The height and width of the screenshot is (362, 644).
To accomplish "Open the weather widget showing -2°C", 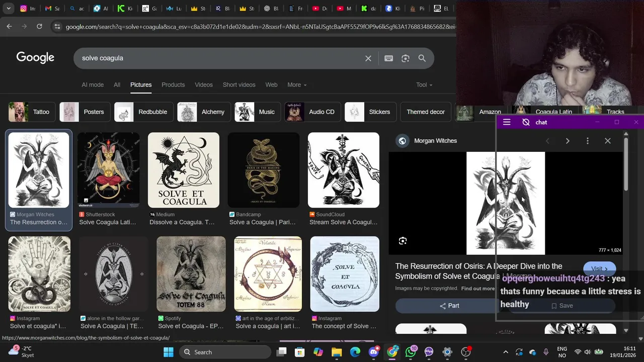I will click(22, 352).
